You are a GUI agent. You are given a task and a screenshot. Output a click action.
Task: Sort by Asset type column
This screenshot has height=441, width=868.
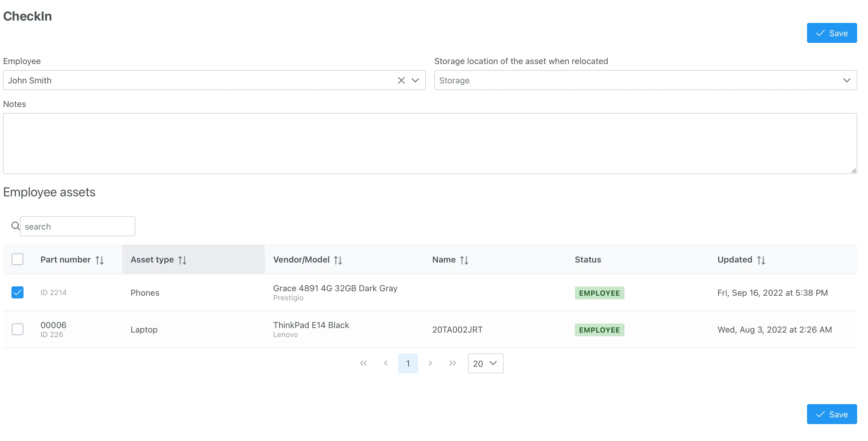[182, 260]
